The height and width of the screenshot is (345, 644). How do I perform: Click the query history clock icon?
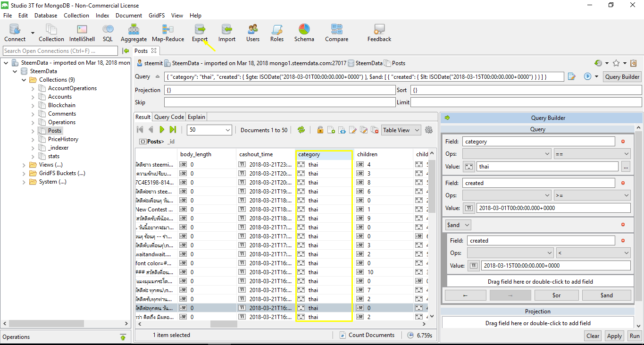click(x=598, y=63)
